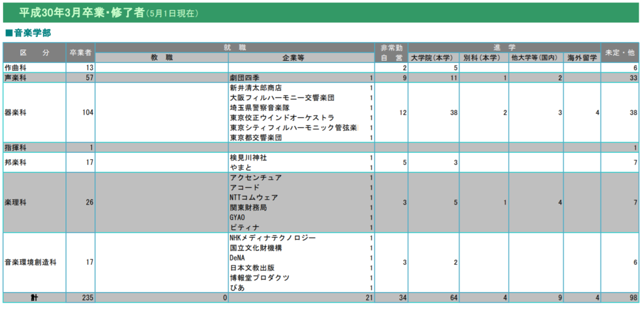Click the total graduates value 235
This screenshot has width=644, height=309.
(x=88, y=298)
